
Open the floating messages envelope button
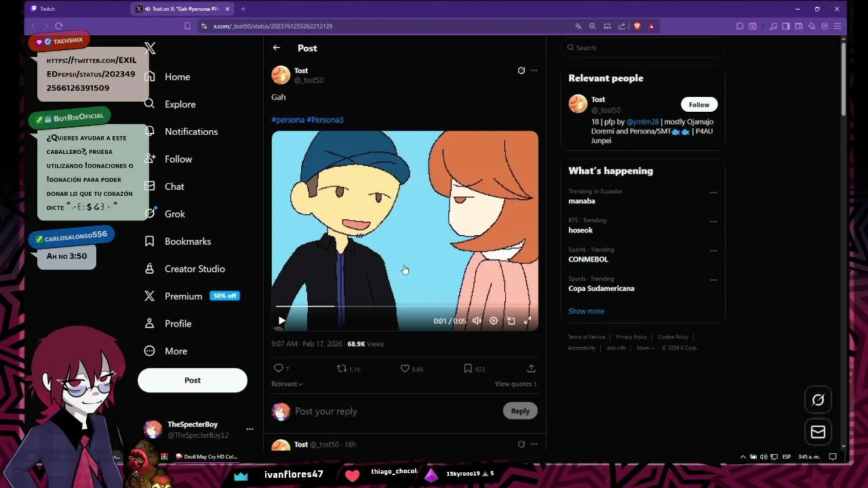point(818,432)
